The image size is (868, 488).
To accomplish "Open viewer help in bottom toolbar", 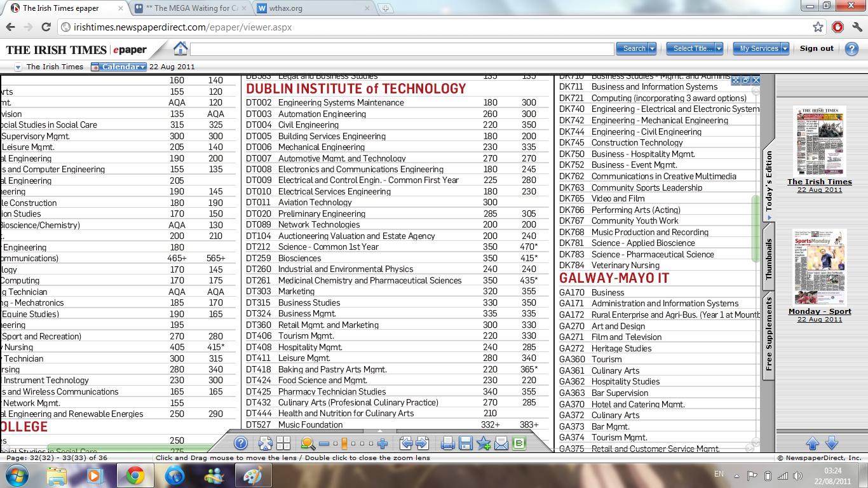I will pos(241,443).
